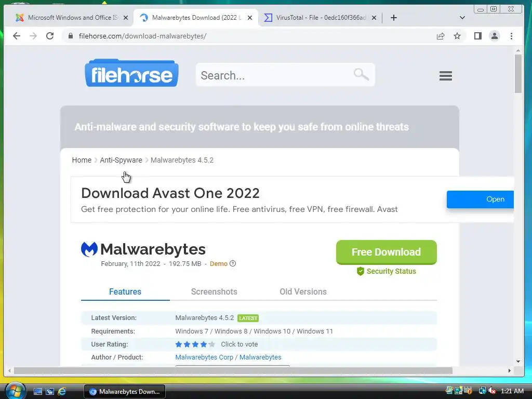Click the Malwarebytes logo icon
This screenshot has height=399, width=532.
coord(89,249)
